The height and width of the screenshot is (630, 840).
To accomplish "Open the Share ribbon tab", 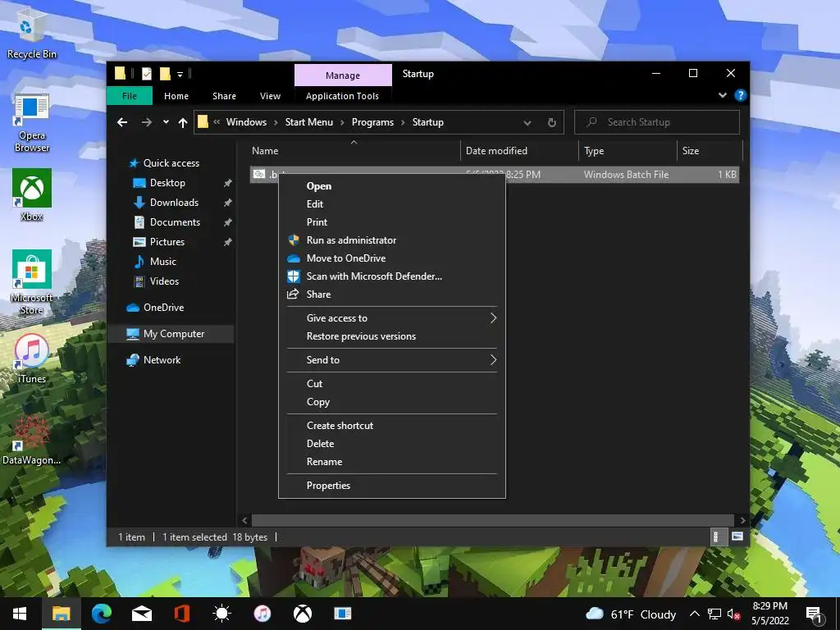I will (224, 96).
